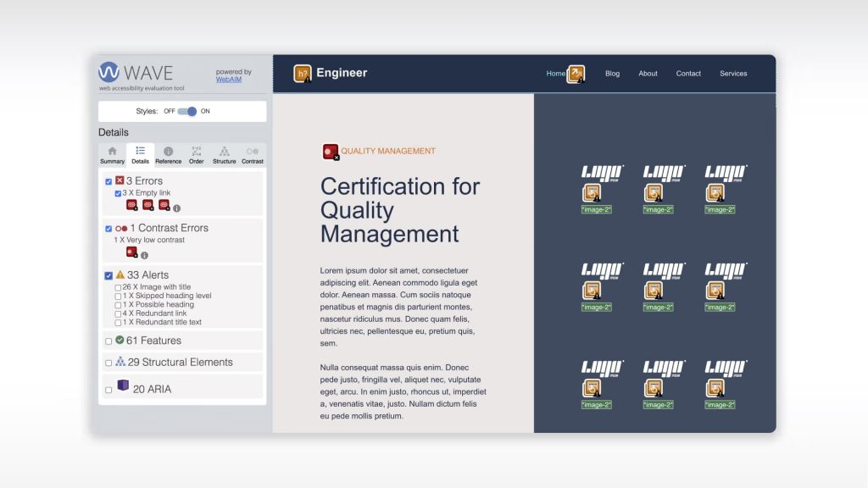The image size is (868, 488).
Task: Check the 20 ARIA checkbox
Action: click(108, 390)
